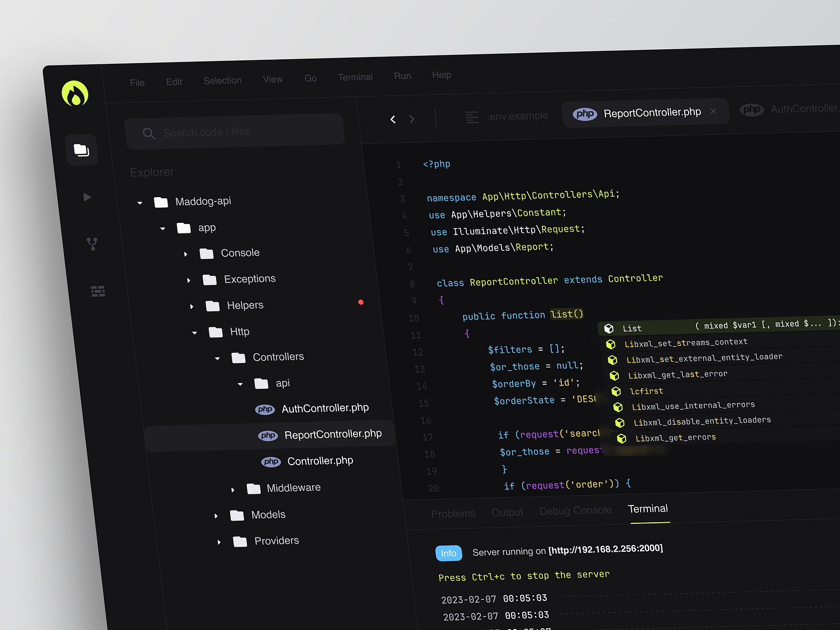Click the magnifier icon in the search bar
840x630 pixels.
[x=149, y=133]
